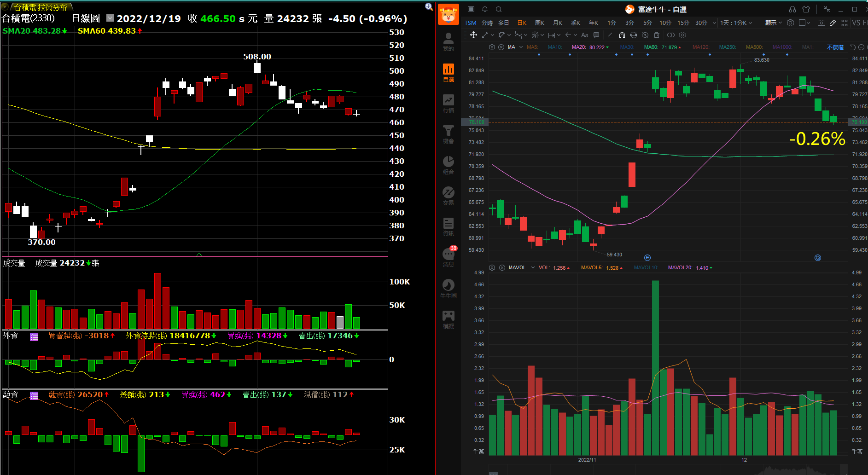Open chart settings gear next to 顯示
868x475 pixels.
(790, 23)
